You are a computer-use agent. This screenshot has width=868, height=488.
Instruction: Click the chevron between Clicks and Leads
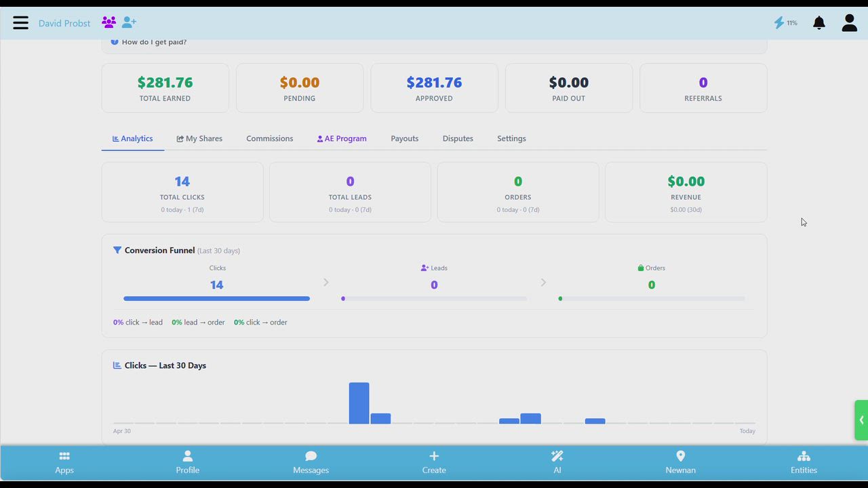click(x=326, y=282)
